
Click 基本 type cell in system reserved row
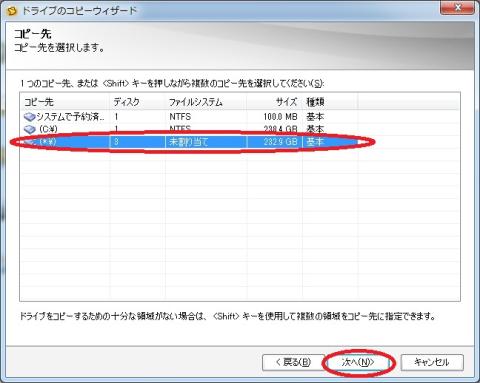315,117
